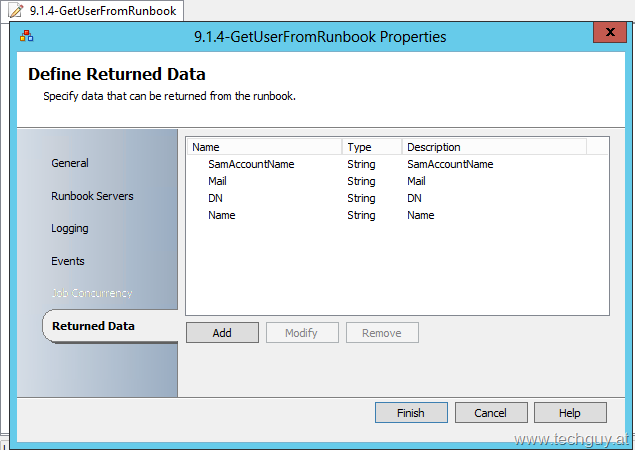This screenshot has height=450, width=635.
Task: Select the DN returned data row
Action: coord(397,198)
